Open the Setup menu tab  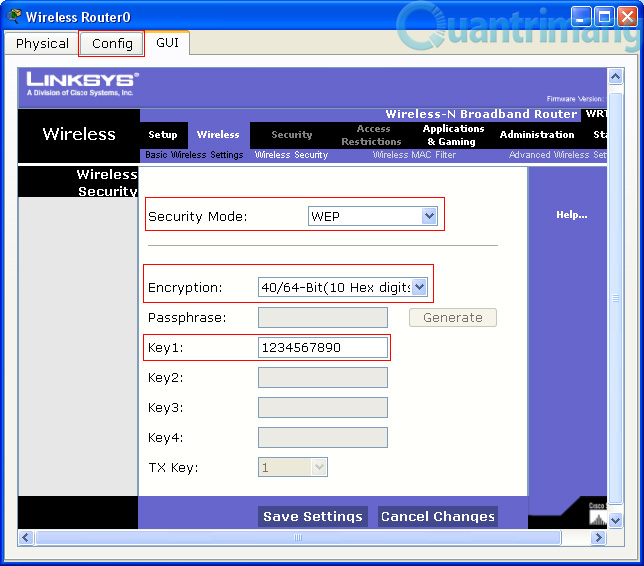coord(163,135)
